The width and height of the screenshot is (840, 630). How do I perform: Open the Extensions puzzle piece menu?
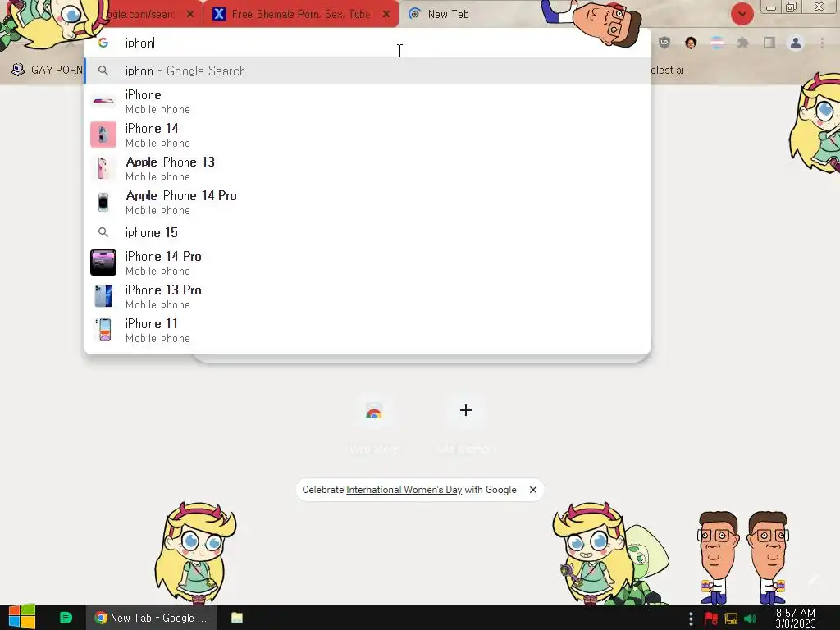pyautogui.click(x=743, y=43)
